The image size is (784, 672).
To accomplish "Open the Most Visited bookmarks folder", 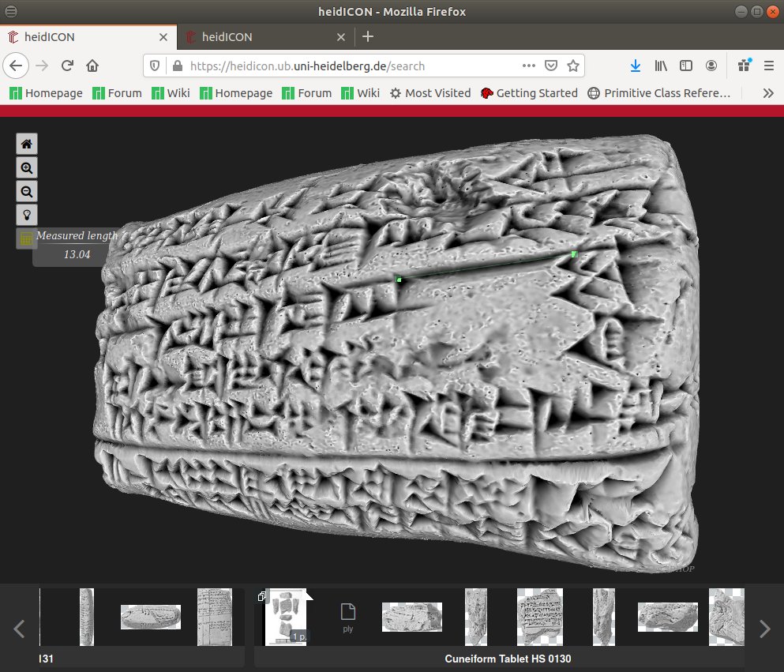I will [430, 93].
